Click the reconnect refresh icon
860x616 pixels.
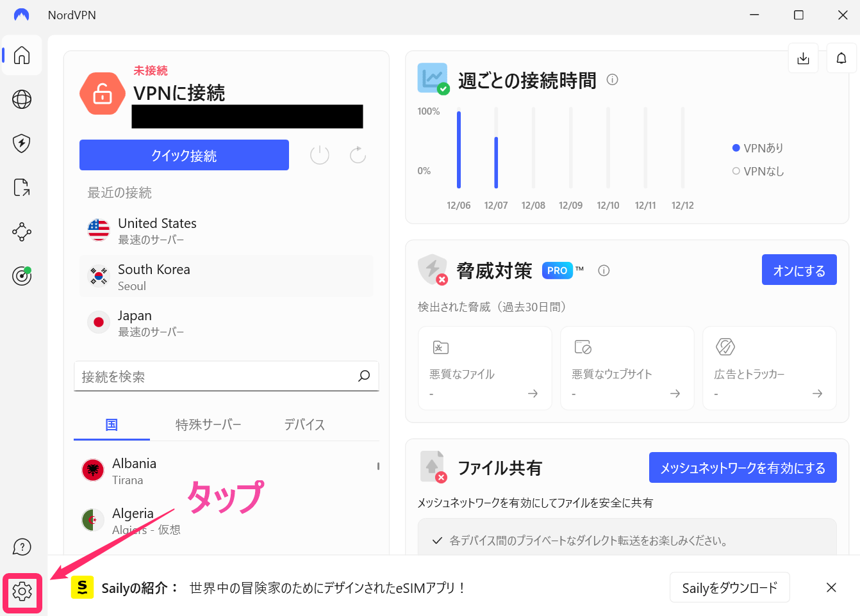click(x=358, y=155)
